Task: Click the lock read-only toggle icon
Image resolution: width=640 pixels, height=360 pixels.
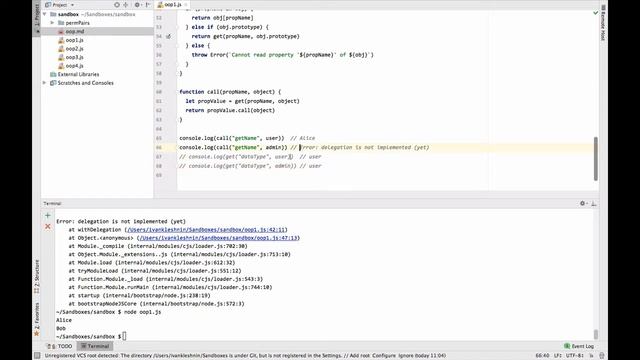Action: click(x=591, y=356)
